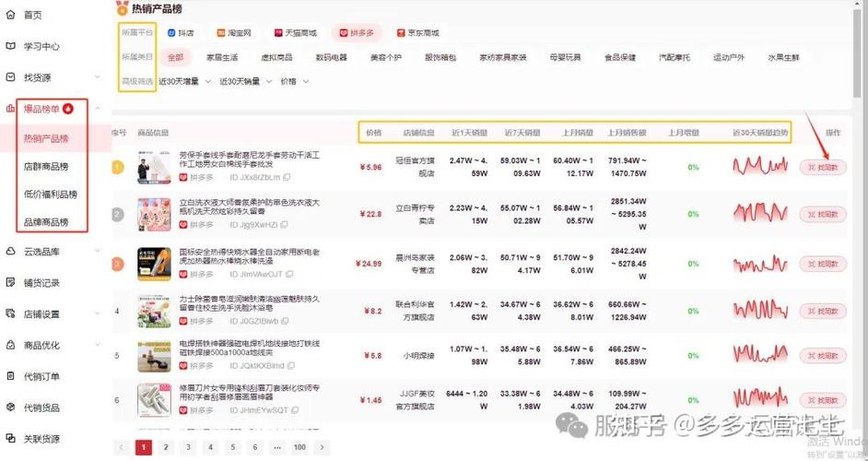Select 店群商品榜 submenu item
This screenshot has height=461, width=868.
click(x=46, y=166)
